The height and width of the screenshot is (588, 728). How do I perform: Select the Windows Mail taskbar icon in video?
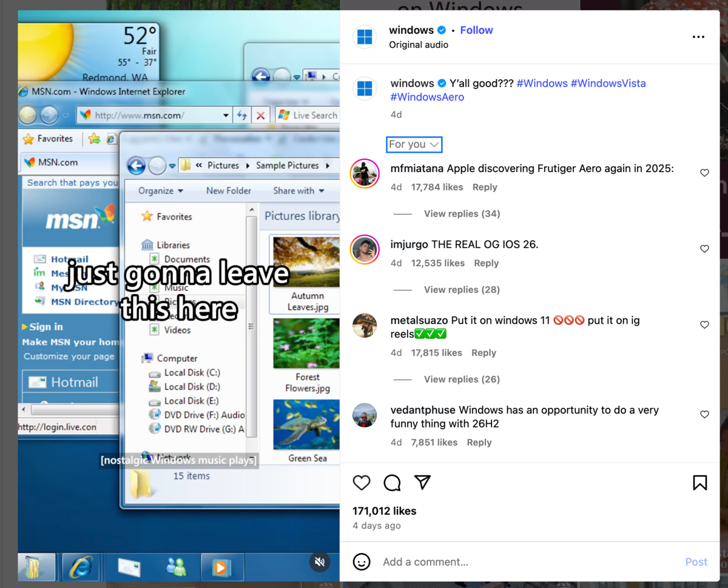point(129,568)
